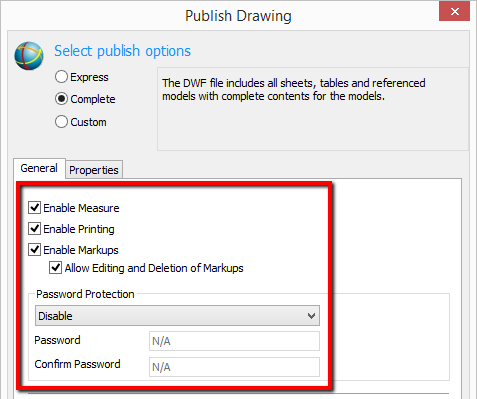Select the Complete radio button

[61, 99]
